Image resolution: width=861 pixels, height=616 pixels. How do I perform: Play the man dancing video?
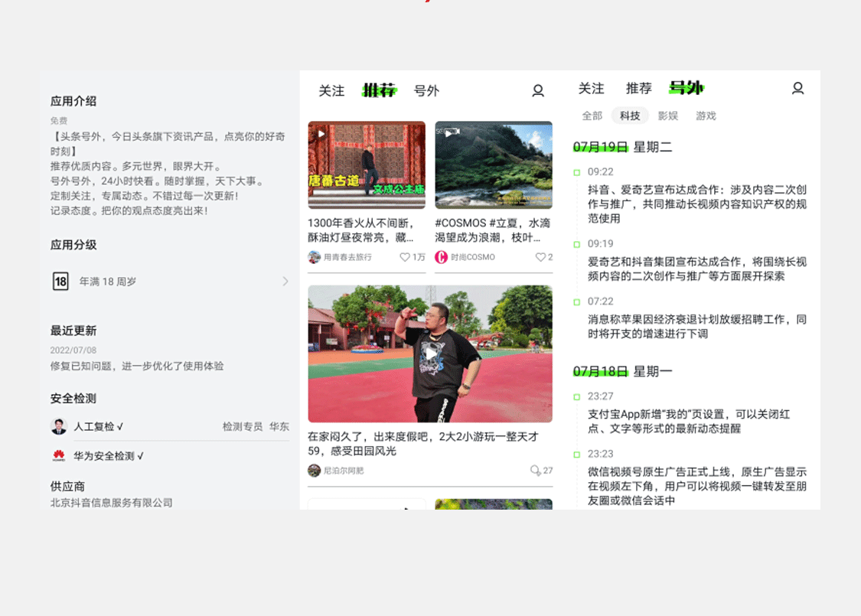pos(431,354)
